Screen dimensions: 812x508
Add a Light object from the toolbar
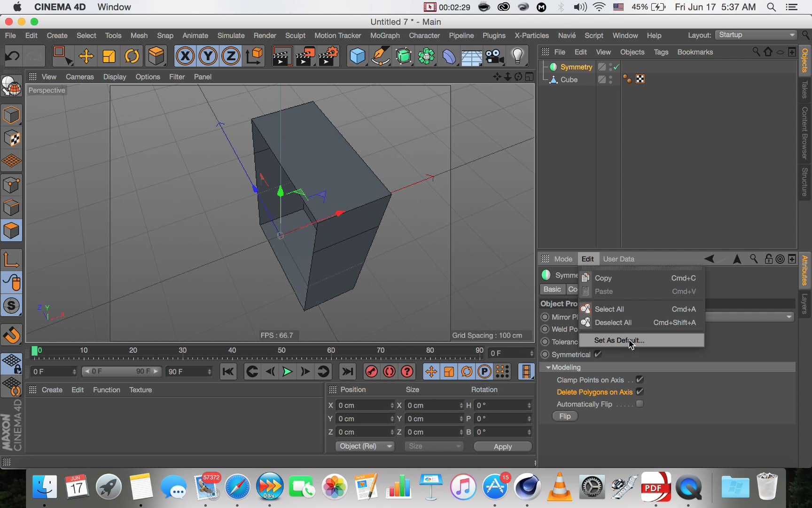click(x=518, y=56)
